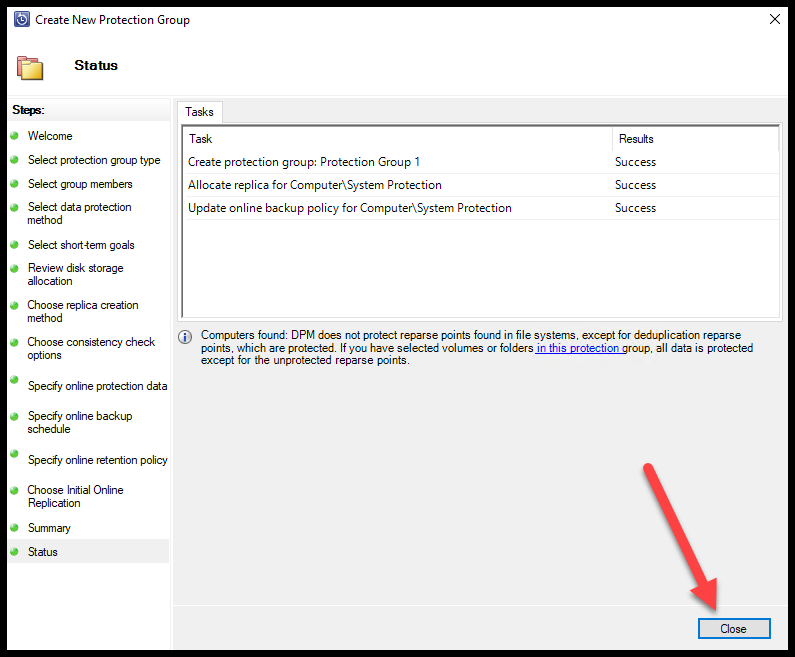Click the highlighted Status step
The height and width of the screenshot is (657, 795).
[x=89, y=552]
